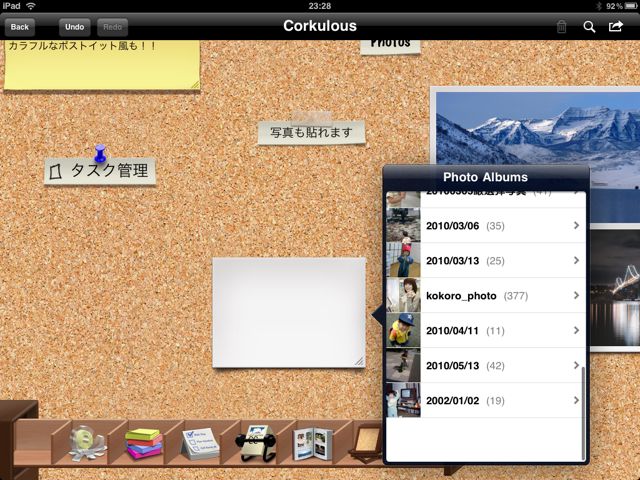Image resolution: width=640 pixels, height=480 pixels.
Task: Click thumbnail of 2010/04/11 album
Action: (403, 331)
